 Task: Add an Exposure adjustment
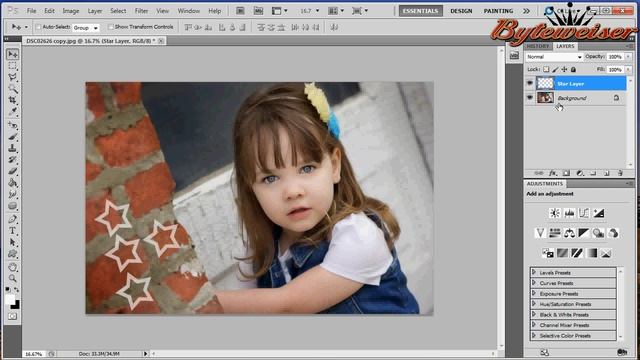[x=598, y=213]
